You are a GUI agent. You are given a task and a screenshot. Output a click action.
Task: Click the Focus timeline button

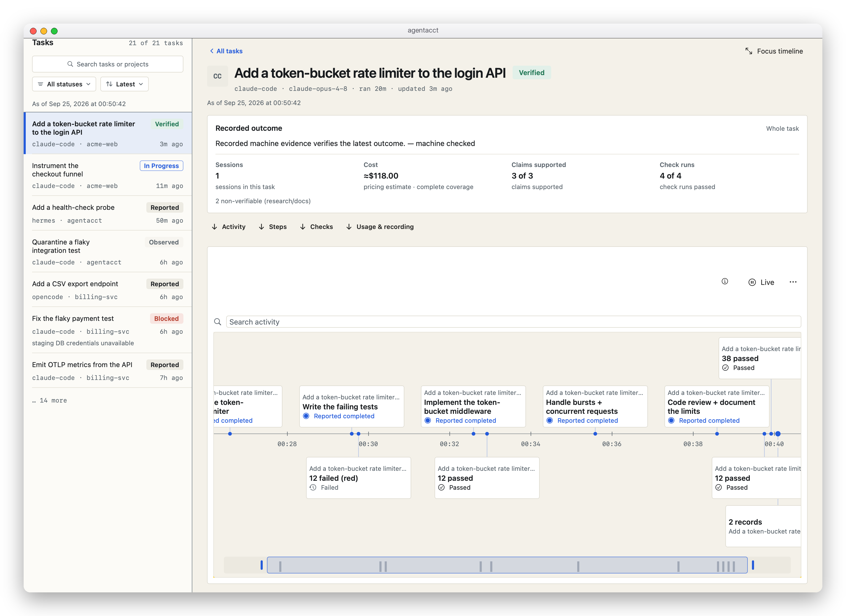point(774,51)
